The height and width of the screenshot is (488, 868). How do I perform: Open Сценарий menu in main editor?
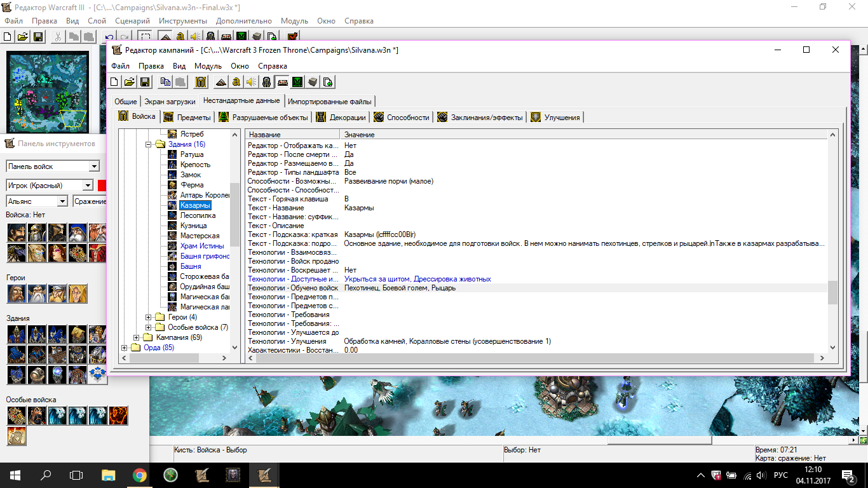pos(132,21)
